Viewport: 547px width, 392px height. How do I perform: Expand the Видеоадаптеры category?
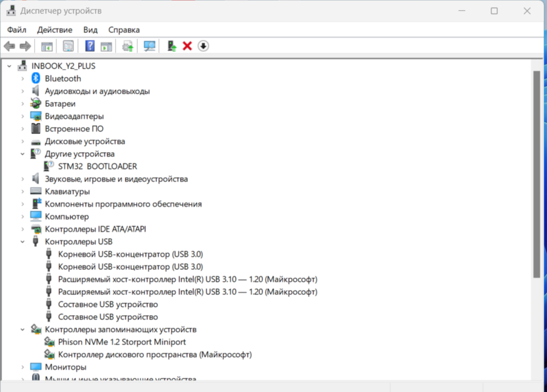[22, 116]
